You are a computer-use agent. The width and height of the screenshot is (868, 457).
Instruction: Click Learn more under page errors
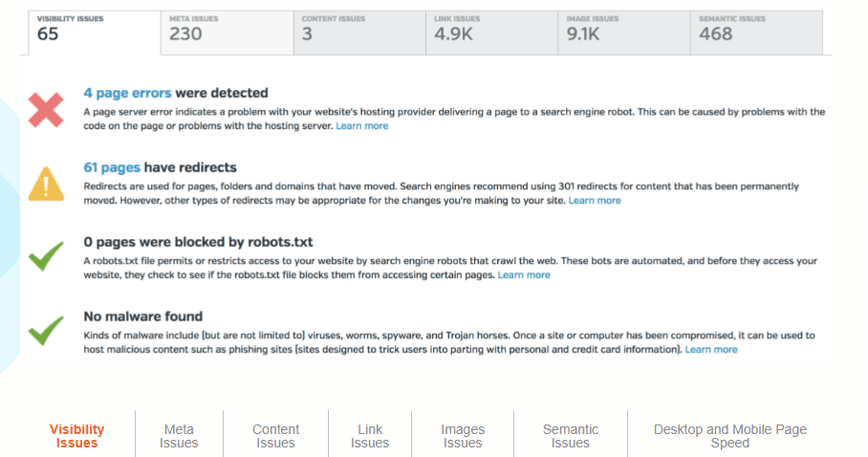tap(362, 126)
